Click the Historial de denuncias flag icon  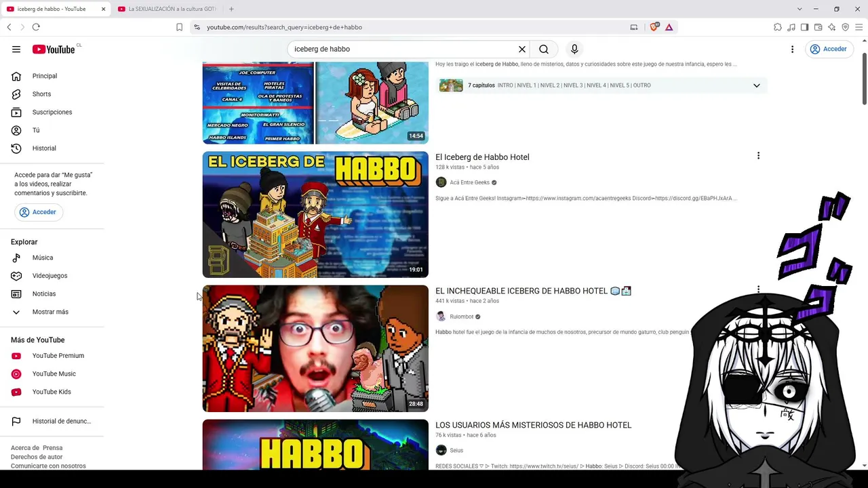pyautogui.click(x=16, y=421)
